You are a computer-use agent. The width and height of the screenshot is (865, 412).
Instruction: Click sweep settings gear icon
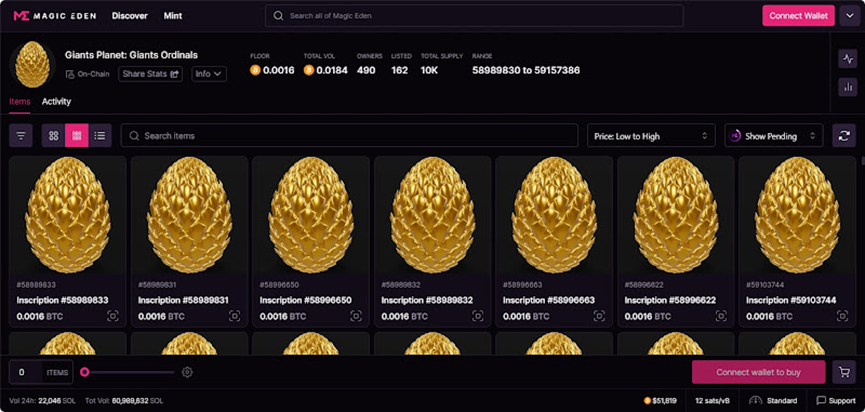tap(187, 372)
